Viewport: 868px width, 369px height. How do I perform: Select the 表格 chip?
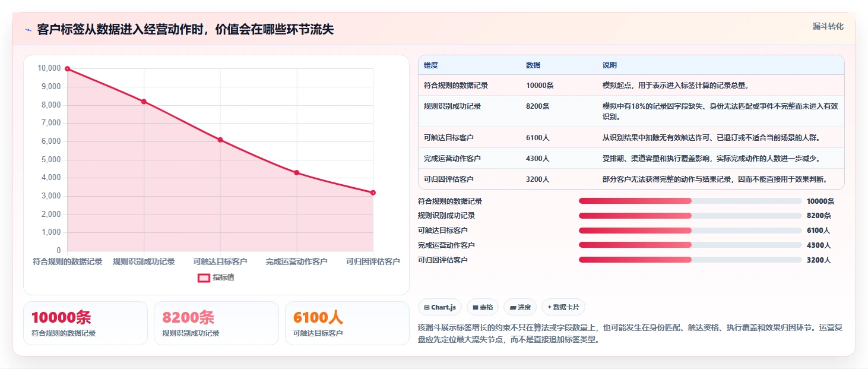click(483, 307)
